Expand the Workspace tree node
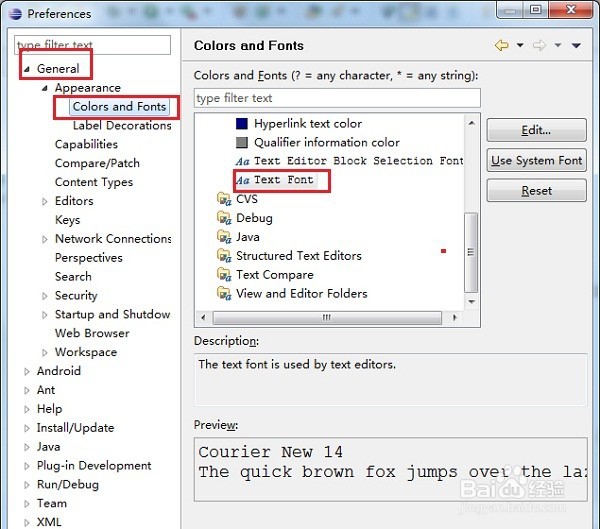The width and height of the screenshot is (600, 529). (45, 353)
